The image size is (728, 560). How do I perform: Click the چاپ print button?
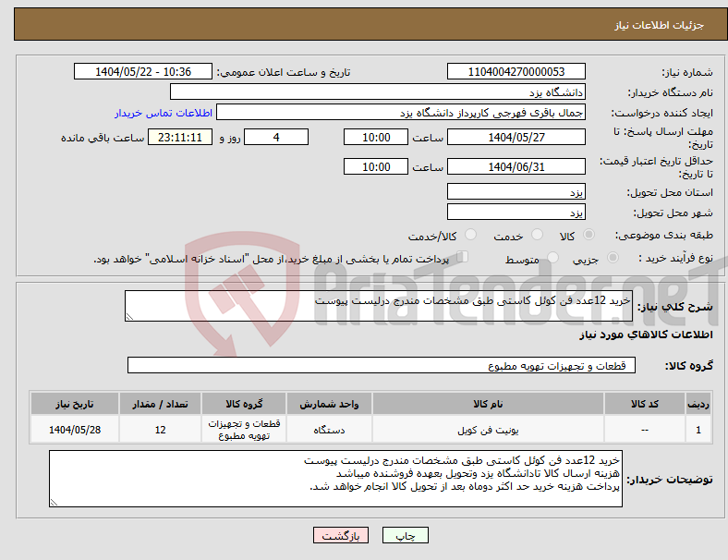(x=406, y=535)
